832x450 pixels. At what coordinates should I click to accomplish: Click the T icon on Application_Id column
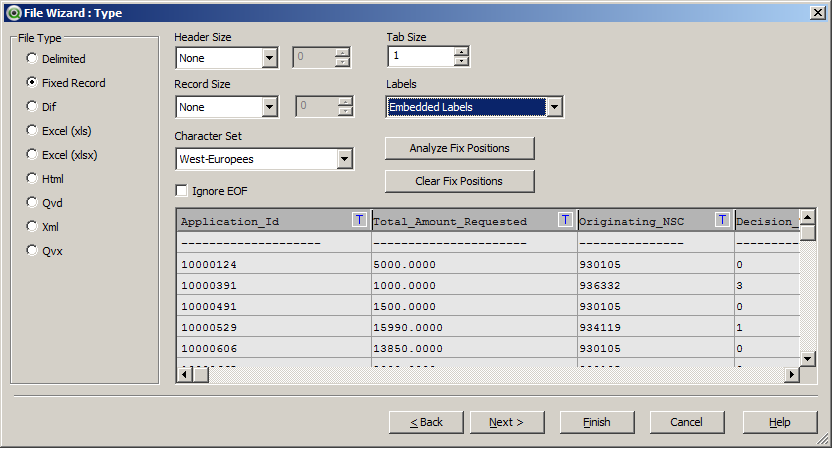click(x=360, y=220)
